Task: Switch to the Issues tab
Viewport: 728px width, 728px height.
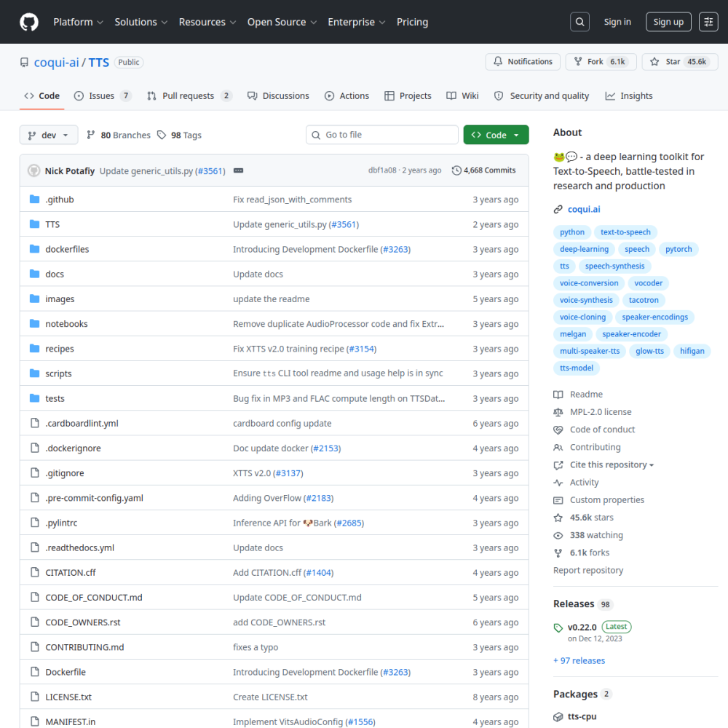Action: 103,96
